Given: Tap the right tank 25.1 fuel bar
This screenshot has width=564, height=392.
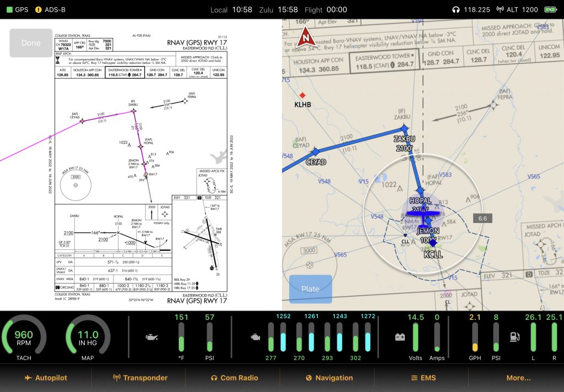Looking at the screenshot, I should [x=554, y=337].
